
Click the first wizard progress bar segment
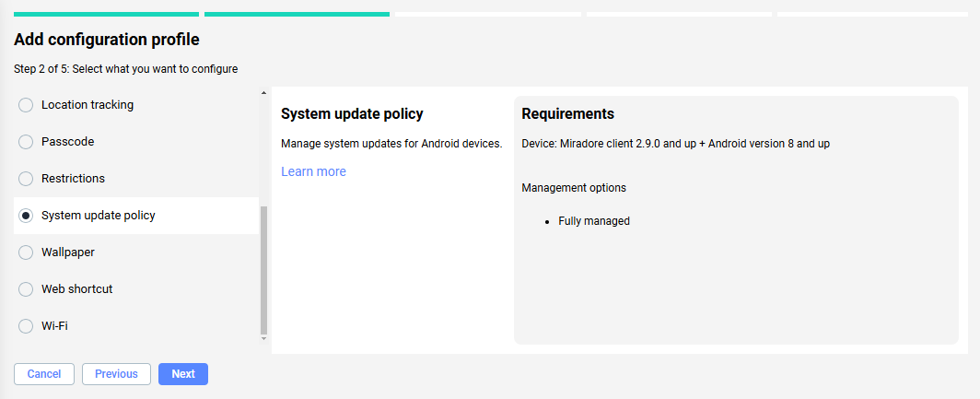pyautogui.click(x=106, y=14)
